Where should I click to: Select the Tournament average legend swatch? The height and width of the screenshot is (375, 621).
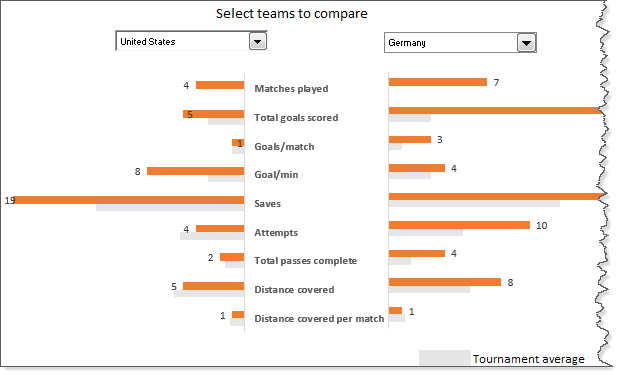(445, 358)
